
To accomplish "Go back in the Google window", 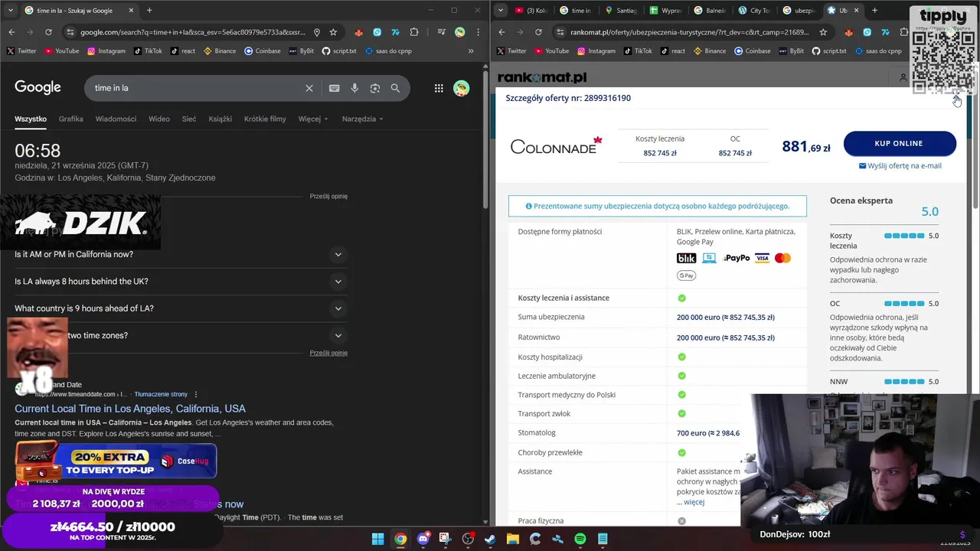I will [11, 32].
